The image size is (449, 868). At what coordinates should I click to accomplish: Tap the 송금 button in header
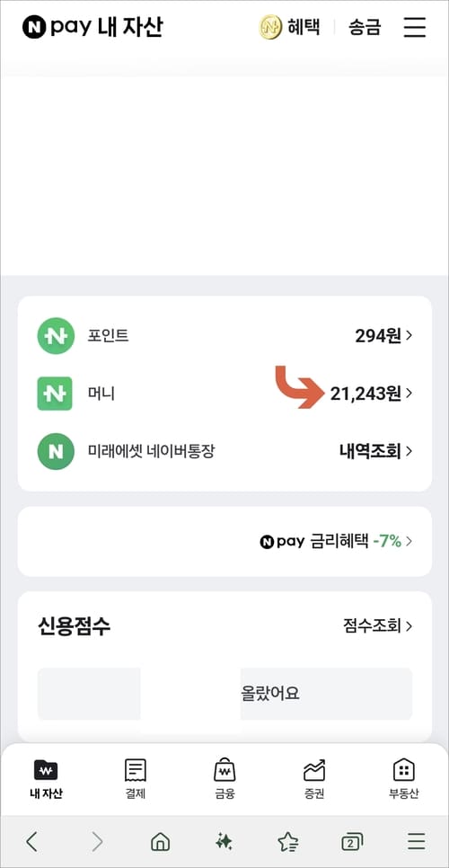click(365, 27)
